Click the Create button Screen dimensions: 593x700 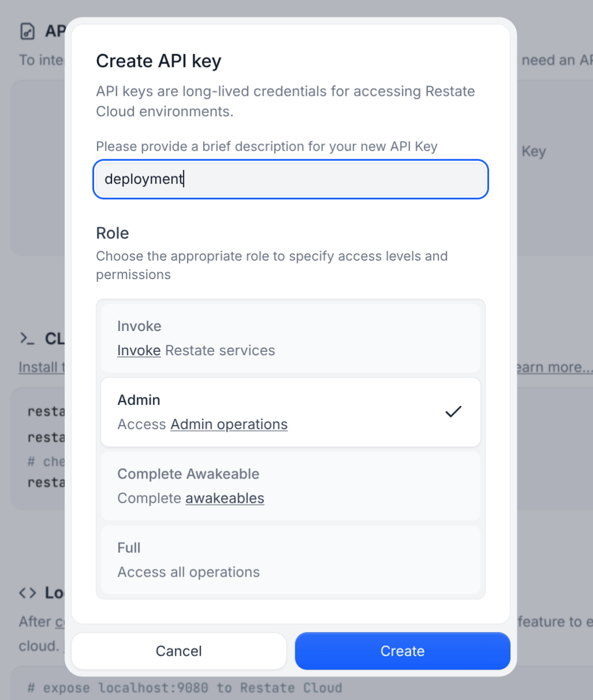tap(403, 651)
